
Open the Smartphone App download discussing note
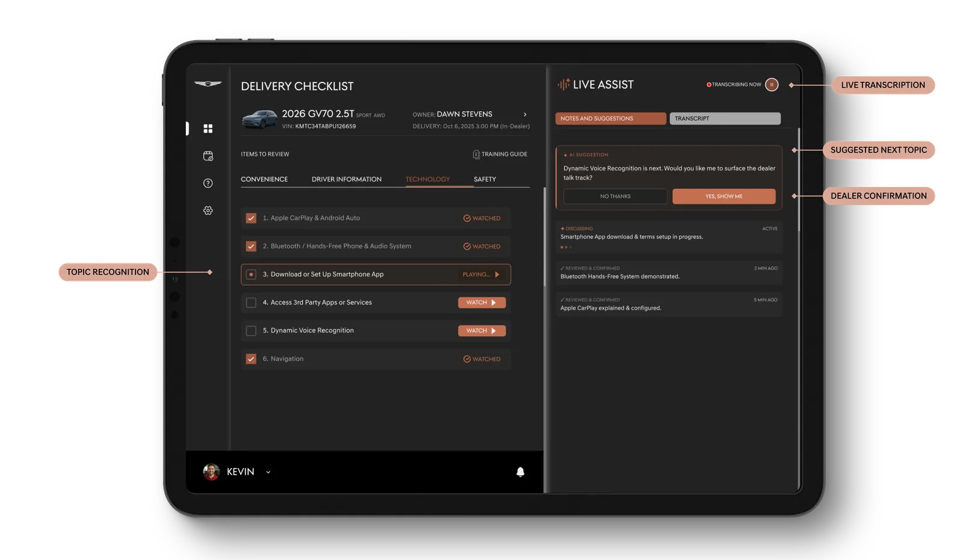[x=669, y=238]
